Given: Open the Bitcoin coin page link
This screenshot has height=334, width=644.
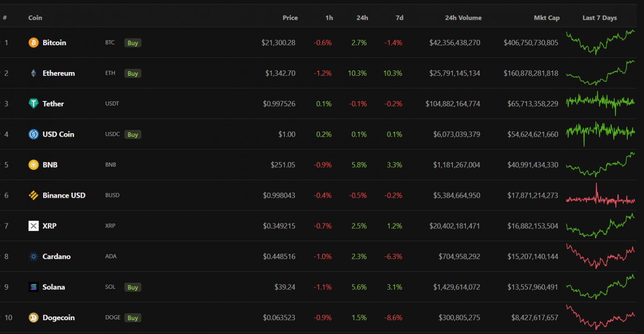Looking at the screenshot, I should tap(55, 43).
